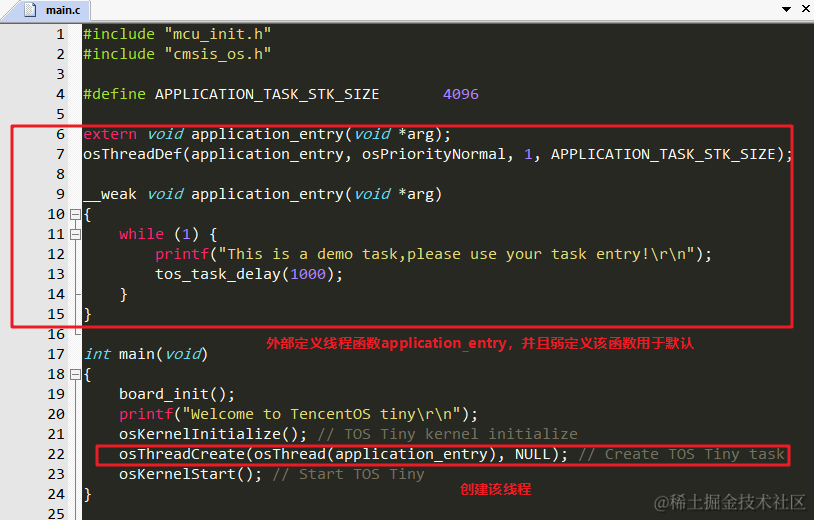Viewport: 814px width, 520px height.
Task: Click int main on line 17
Action: (145, 354)
